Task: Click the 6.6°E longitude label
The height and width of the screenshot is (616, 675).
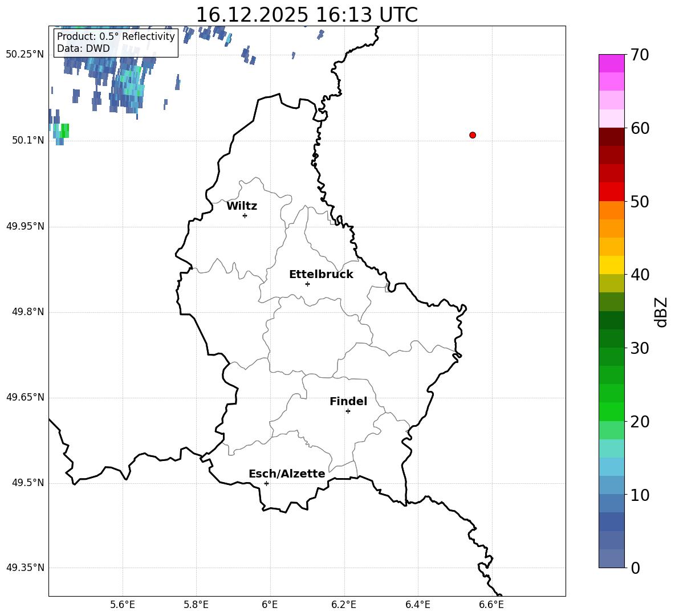Action: click(x=491, y=605)
